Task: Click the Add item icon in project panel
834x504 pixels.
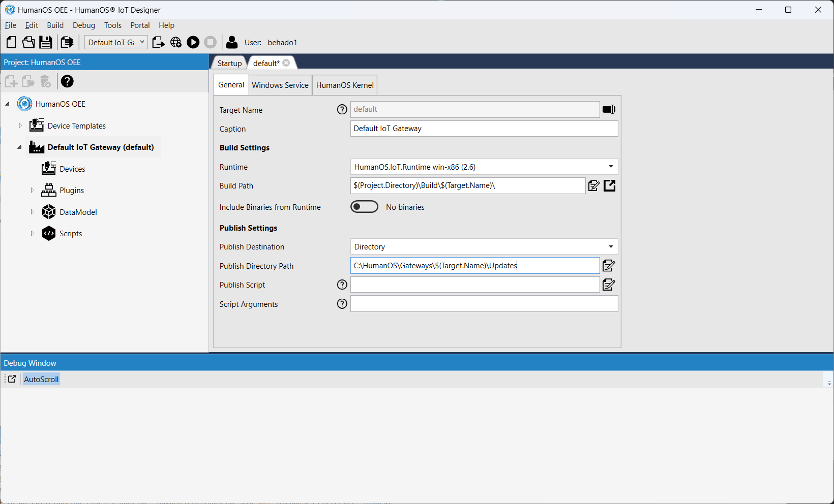Action: (x=11, y=81)
